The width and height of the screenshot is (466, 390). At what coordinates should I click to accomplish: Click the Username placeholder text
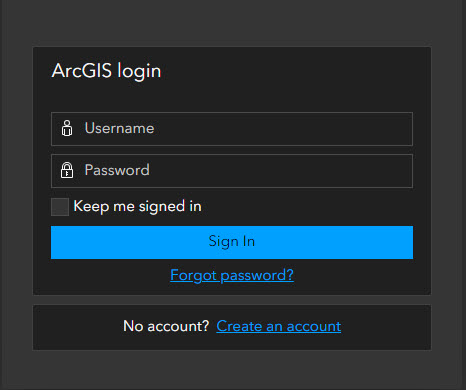(x=119, y=128)
